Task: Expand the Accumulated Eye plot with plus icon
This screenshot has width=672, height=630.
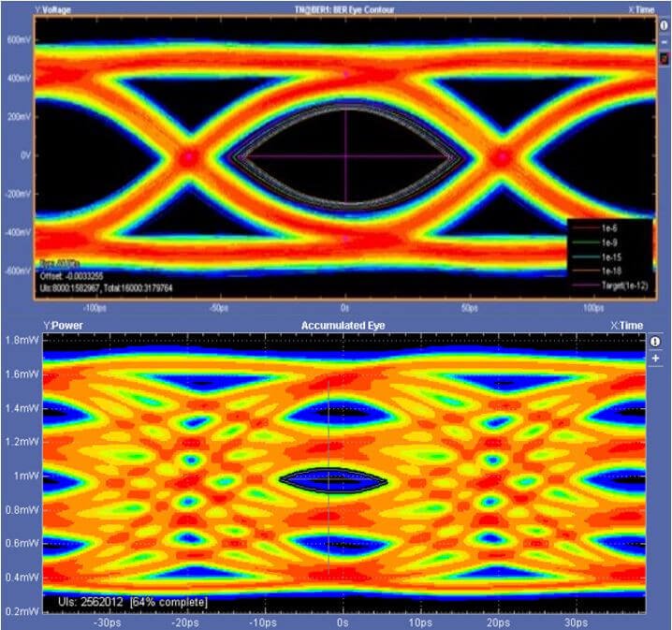Action: [x=655, y=359]
